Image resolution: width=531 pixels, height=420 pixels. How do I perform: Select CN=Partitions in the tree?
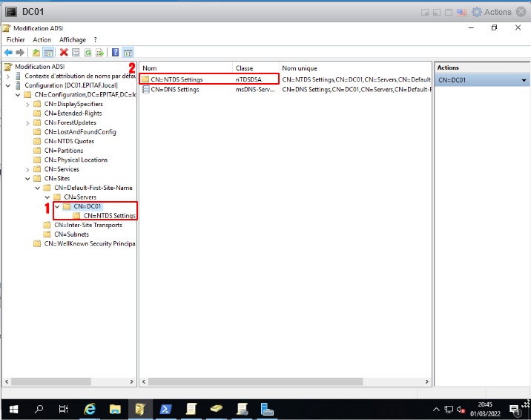point(64,151)
